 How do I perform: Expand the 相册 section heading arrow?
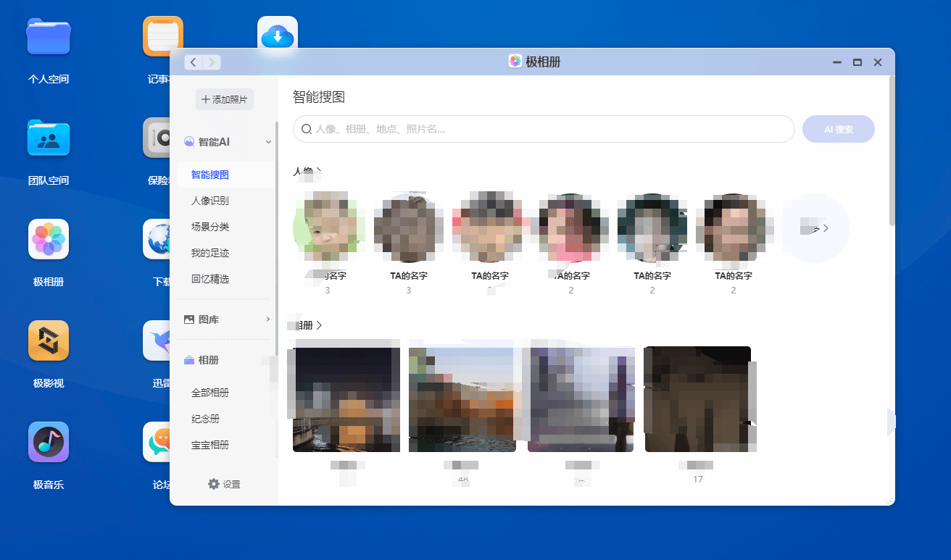coord(319,326)
